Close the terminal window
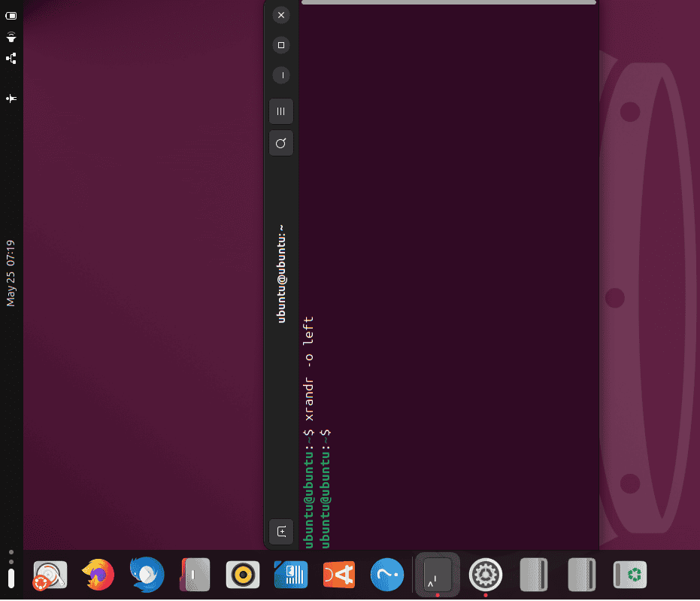The width and height of the screenshot is (700, 601). pos(281,15)
